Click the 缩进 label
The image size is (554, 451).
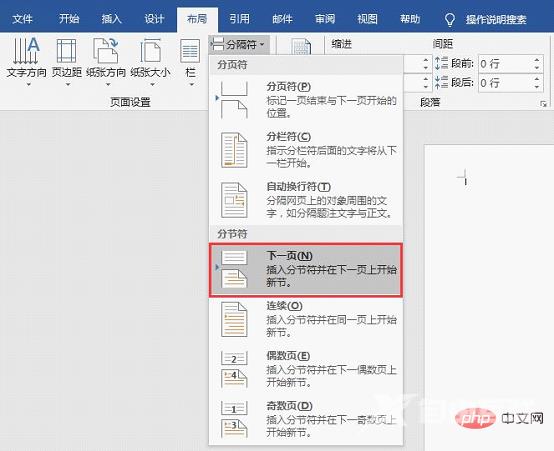(342, 44)
